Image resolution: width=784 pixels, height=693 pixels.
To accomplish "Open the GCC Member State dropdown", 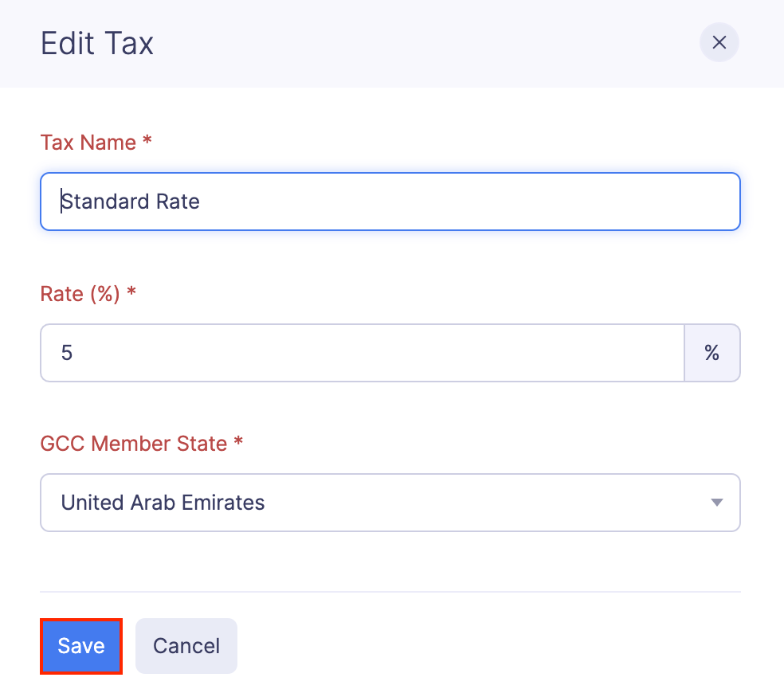I will 390,503.
